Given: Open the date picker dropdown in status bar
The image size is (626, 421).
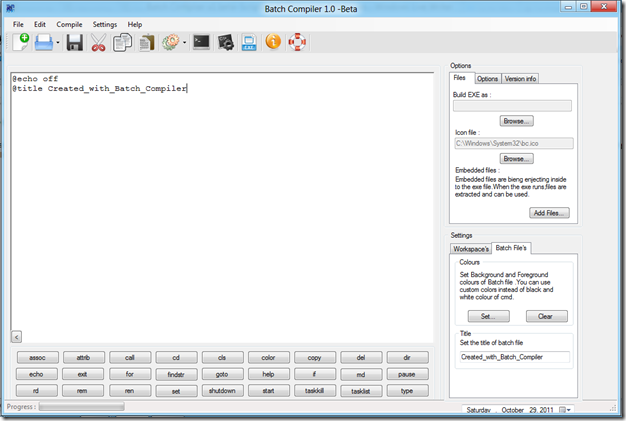Looking at the screenshot, I should pos(565,410).
